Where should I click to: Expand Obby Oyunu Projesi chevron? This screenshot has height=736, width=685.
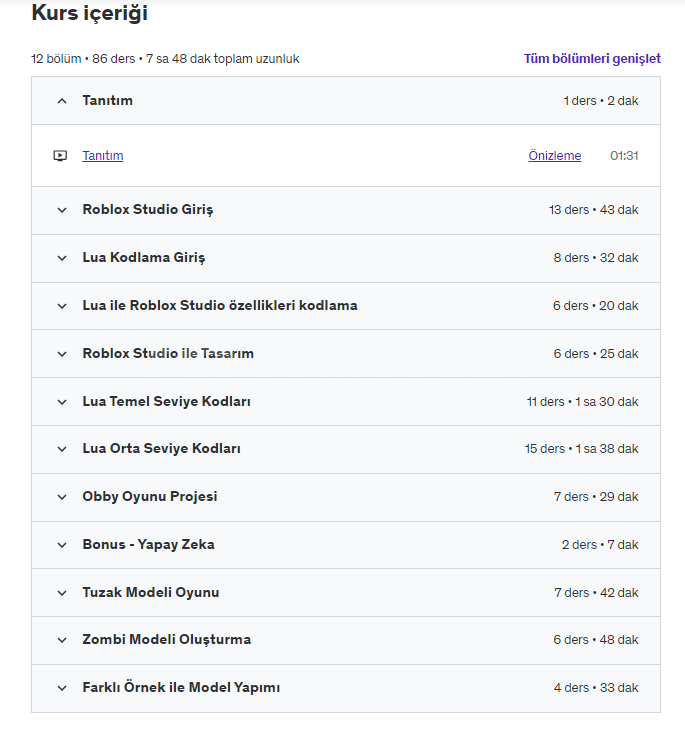(x=62, y=497)
